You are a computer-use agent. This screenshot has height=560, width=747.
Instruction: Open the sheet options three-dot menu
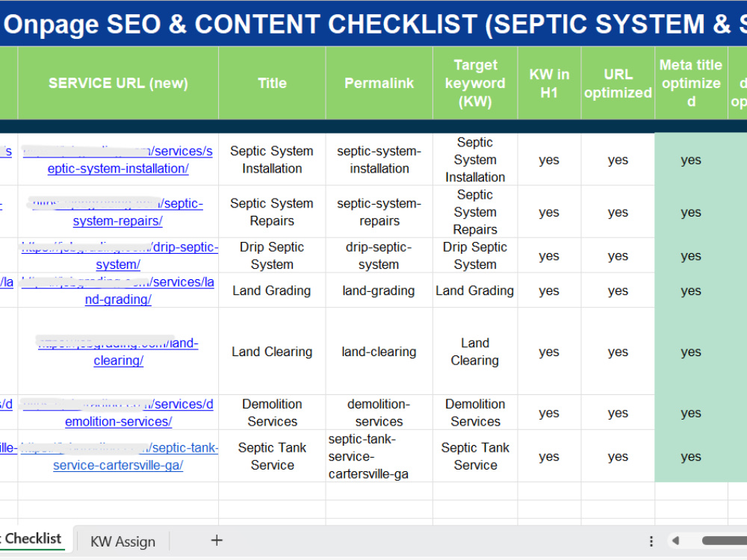[651, 541]
